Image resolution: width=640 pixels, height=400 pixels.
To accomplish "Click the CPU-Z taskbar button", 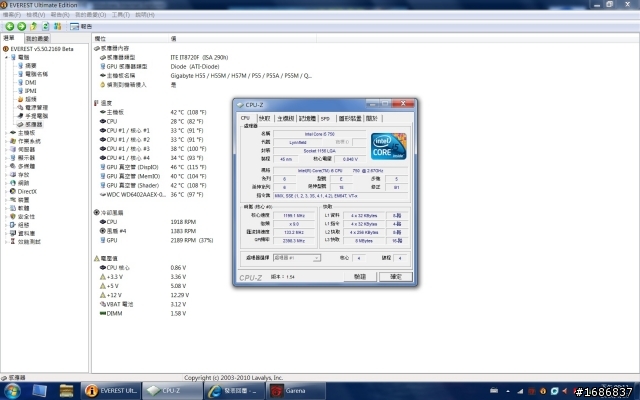I will [x=172, y=391].
